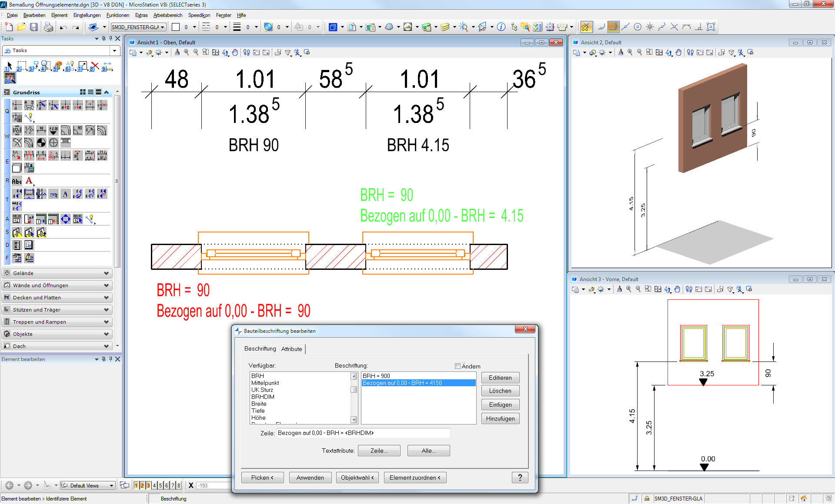
Task: Save the design with the floppy disk icon
Action: (33, 27)
